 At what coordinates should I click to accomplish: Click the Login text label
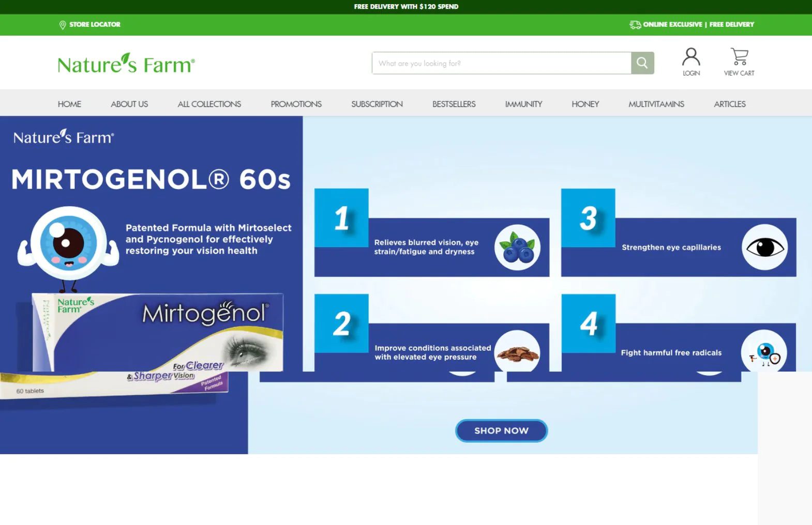[x=691, y=73]
